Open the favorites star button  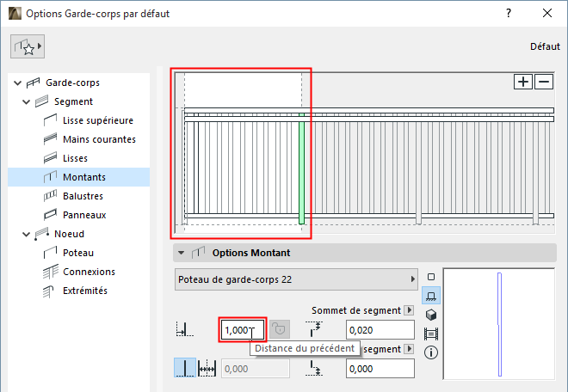click(x=28, y=46)
